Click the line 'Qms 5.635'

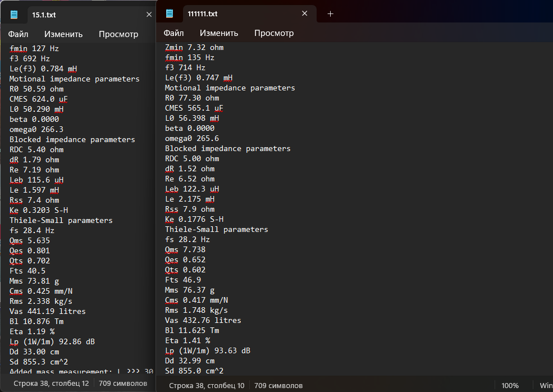(x=30, y=240)
